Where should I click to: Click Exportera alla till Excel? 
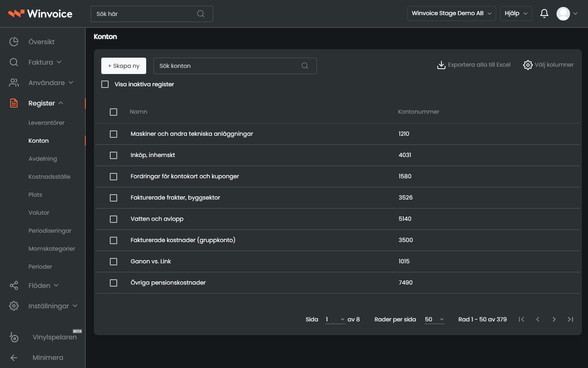click(x=474, y=65)
